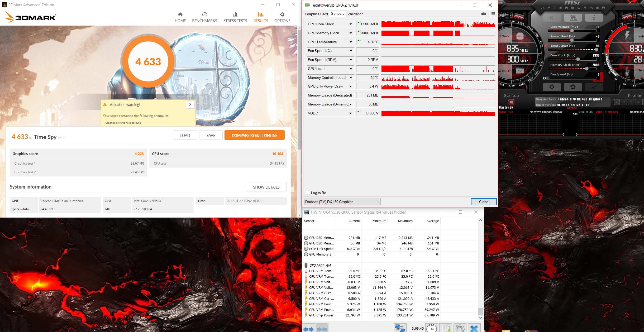Screen dimensions: 644x332
Task: Expand the GPU Temperature sensor dropdown
Action: (351, 42)
